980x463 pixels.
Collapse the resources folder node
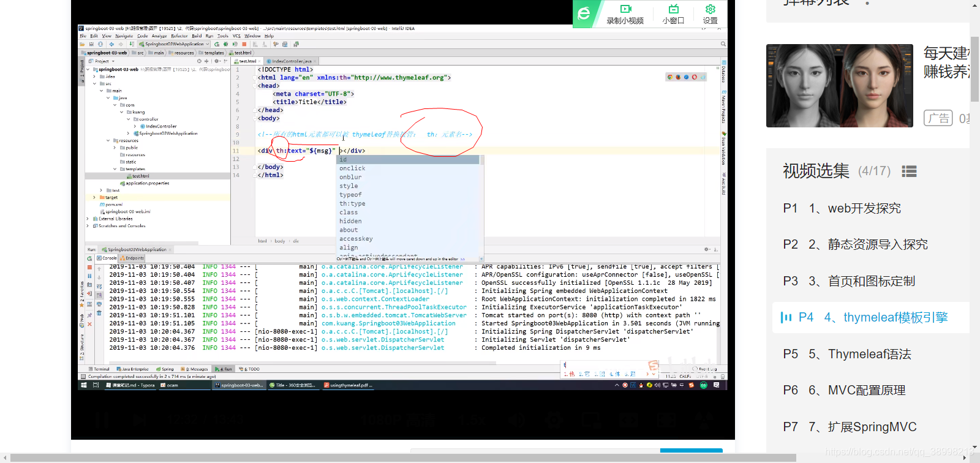(108, 141)
